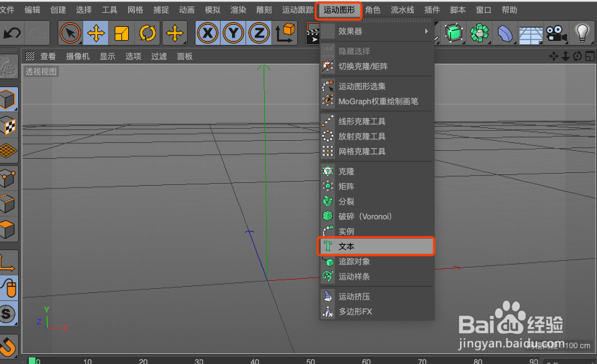
Task: Toggle the viewport solo S icon
Action: click(8, 314)
